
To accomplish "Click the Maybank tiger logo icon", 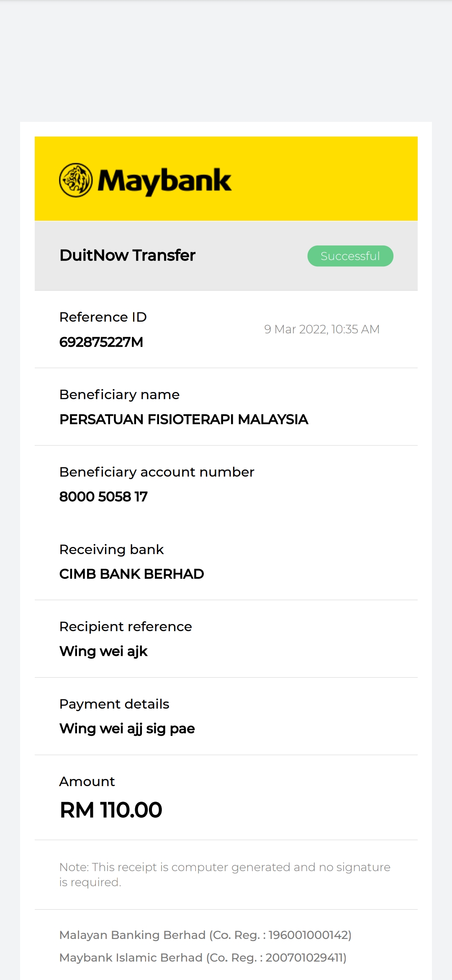I will [x=76, y=180].
